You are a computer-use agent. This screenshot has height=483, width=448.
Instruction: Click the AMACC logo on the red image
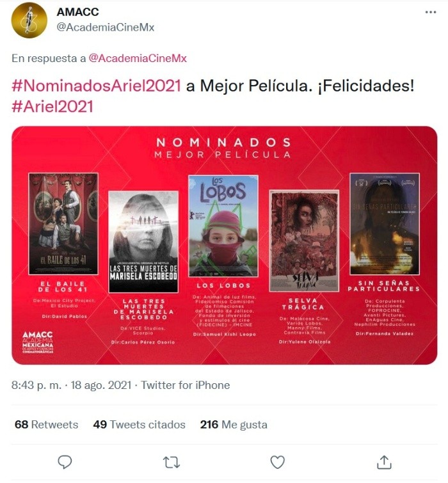(38, 342)
